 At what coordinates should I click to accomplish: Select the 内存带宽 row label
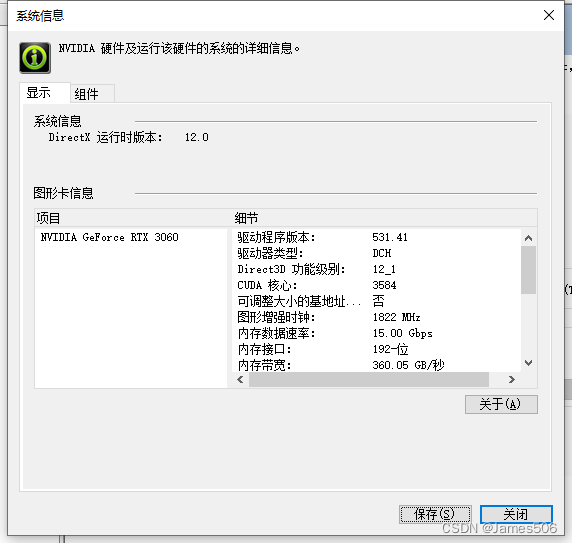pos(264,365)
